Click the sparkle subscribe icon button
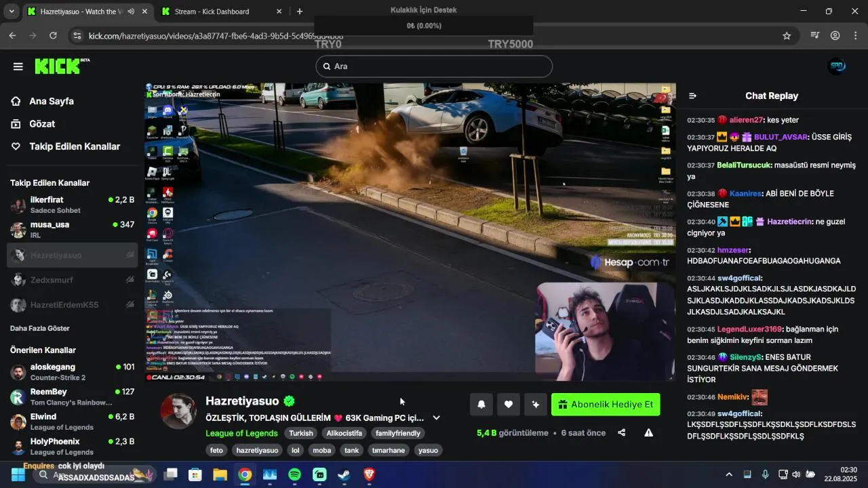The width and height of the screenshot is (868, 488). pos(536,405)
